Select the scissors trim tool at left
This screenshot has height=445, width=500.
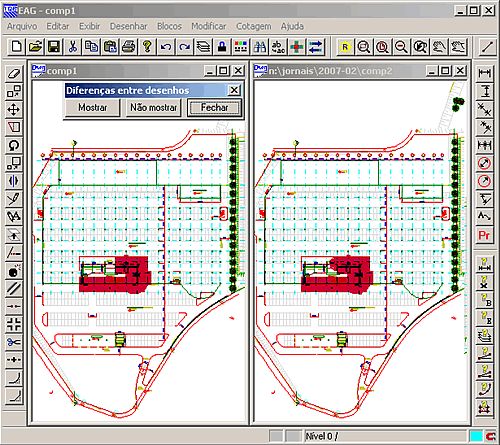pos(14,342)
